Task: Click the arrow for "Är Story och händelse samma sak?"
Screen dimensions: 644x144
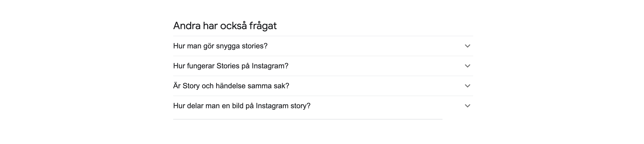Action: (x=467, y=86)
